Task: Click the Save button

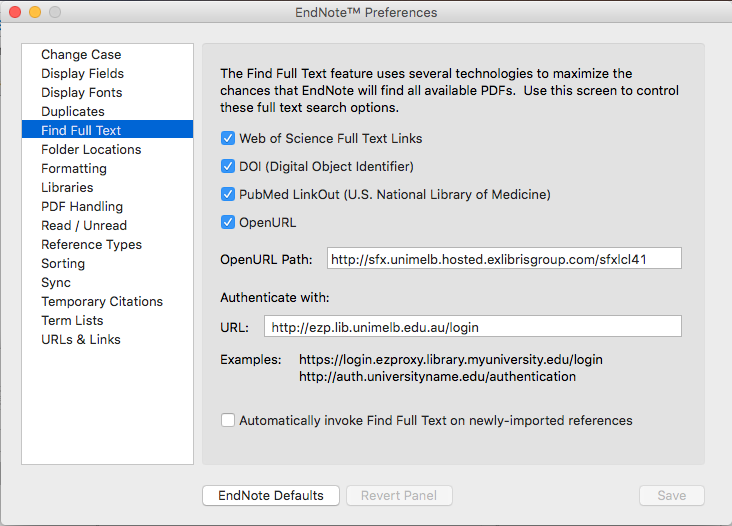Action: point(672,495)
